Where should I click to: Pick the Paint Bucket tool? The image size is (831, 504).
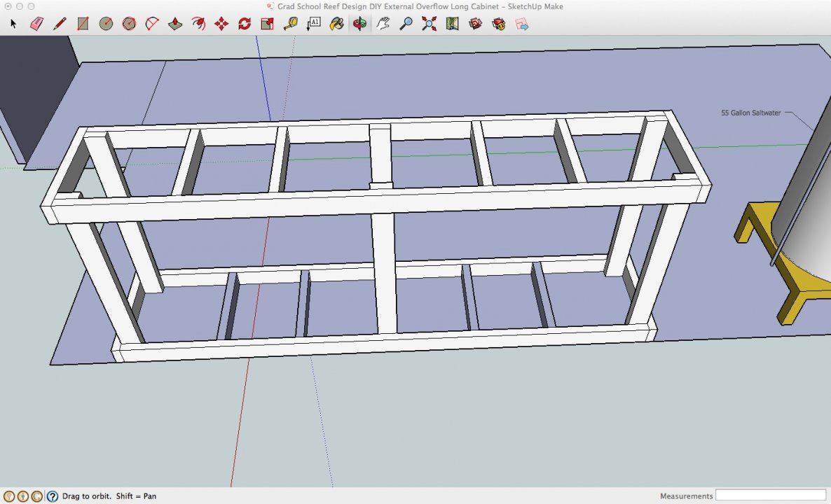[x=336, y=24]
